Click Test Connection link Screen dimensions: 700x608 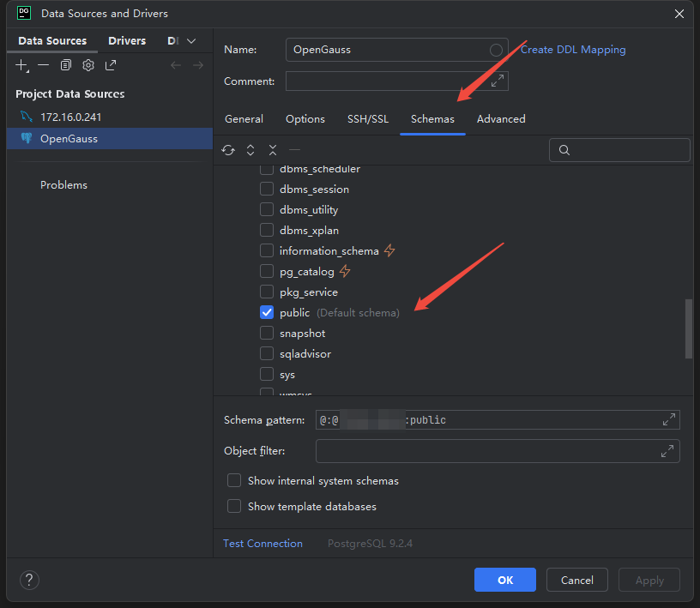click(x=263, y=544)
